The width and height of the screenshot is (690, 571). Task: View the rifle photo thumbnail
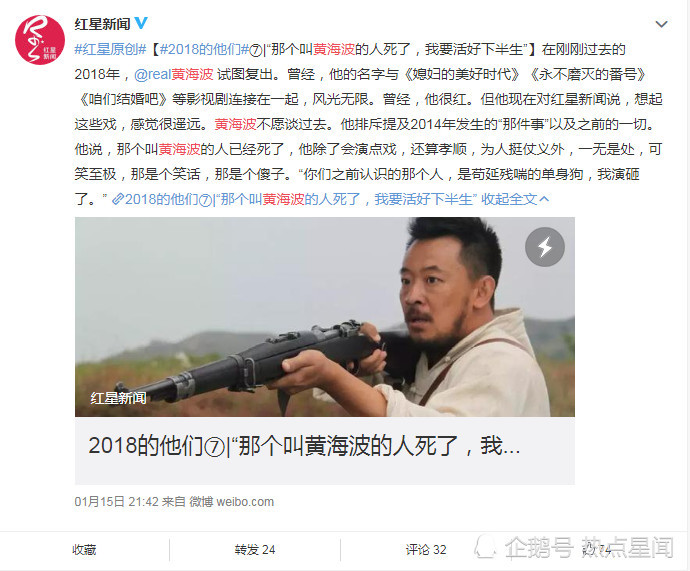(324, 317)
